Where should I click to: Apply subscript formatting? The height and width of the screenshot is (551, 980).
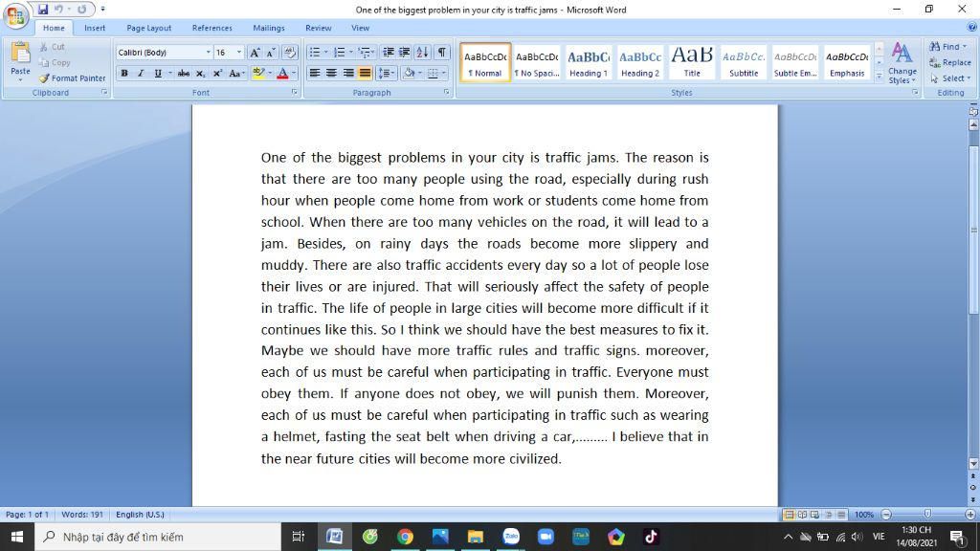click(200, 74)
